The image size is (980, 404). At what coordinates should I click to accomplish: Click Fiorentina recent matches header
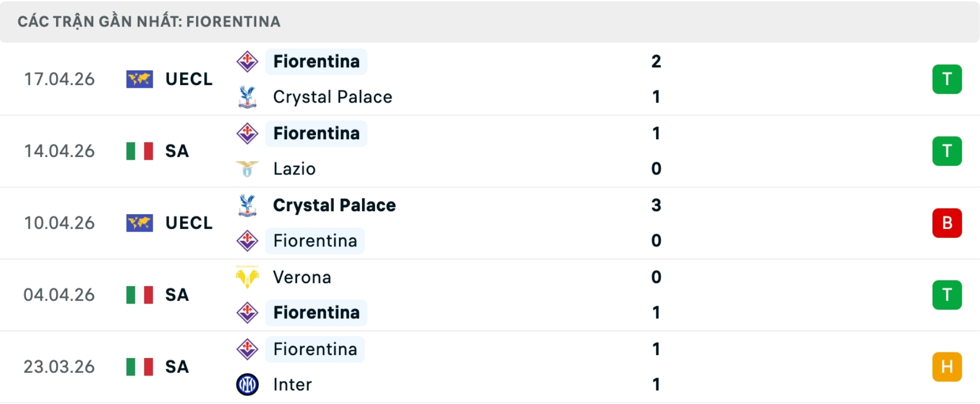149,21
